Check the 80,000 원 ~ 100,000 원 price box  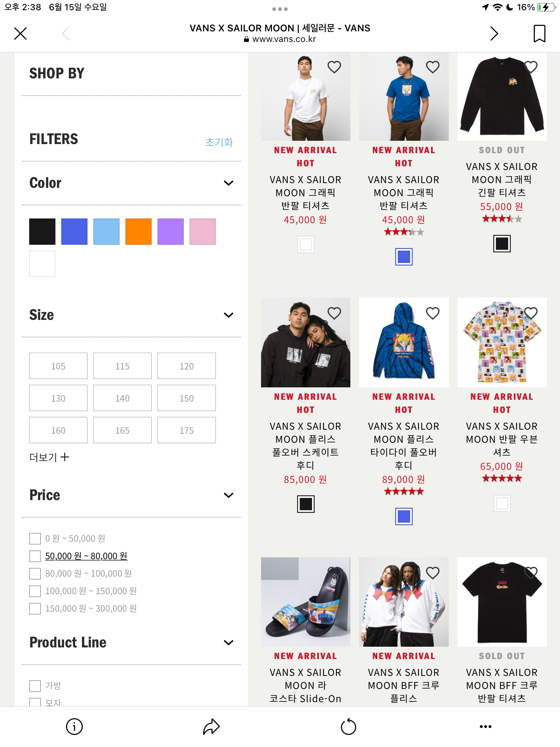coord(35,574)
